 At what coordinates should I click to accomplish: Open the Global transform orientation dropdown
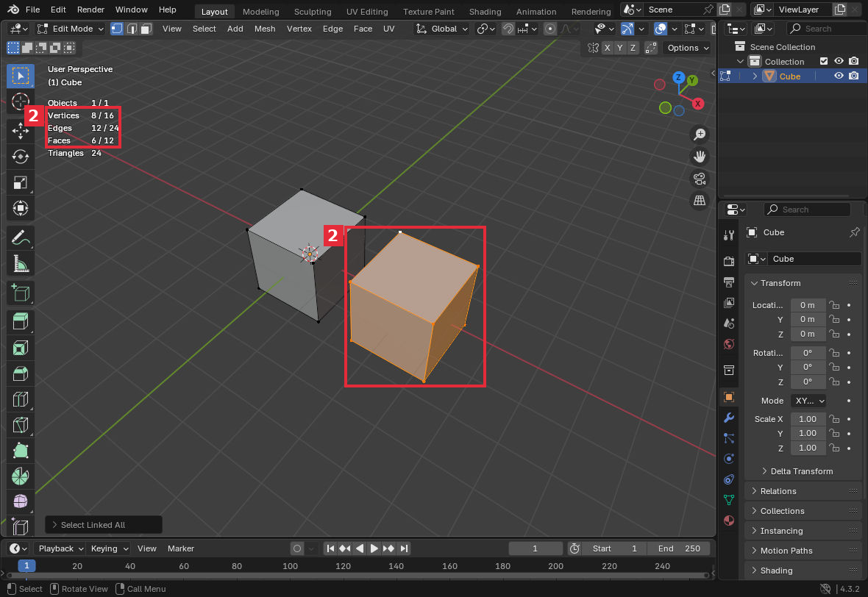point(442,29)
